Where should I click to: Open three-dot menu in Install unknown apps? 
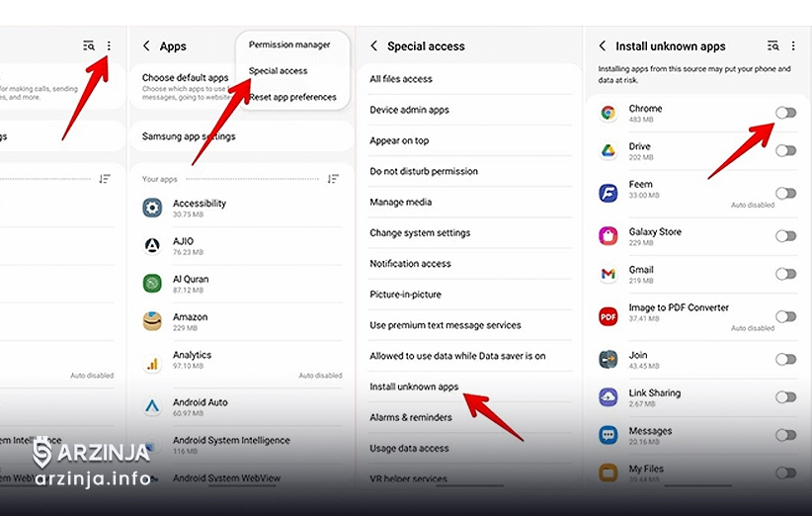click(x=794, y=45)
